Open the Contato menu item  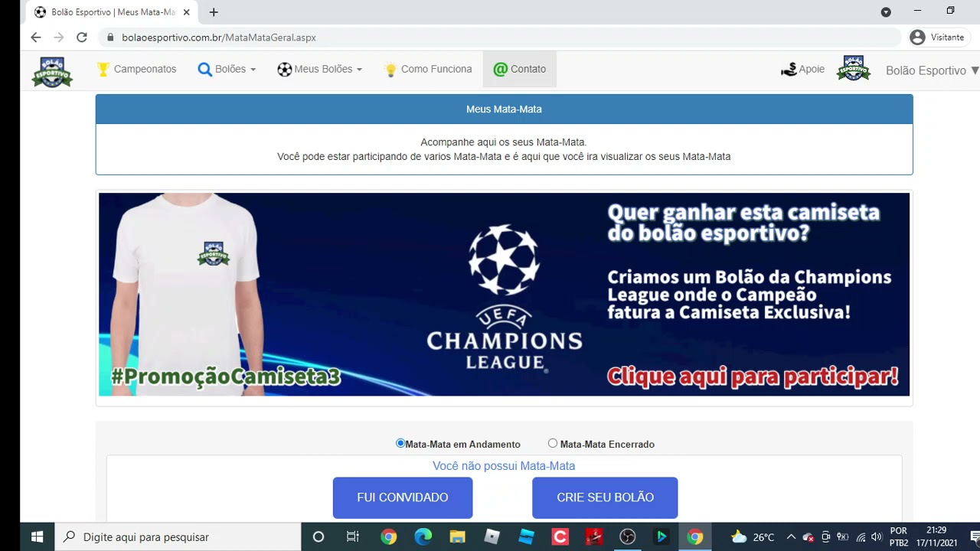tap(520, 70)
